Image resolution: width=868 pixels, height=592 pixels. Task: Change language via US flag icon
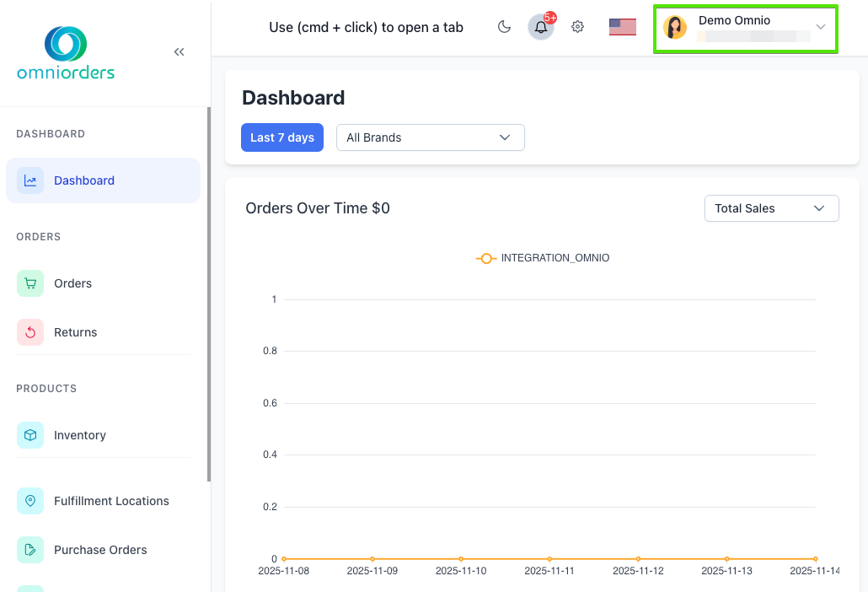click(622, 27)
